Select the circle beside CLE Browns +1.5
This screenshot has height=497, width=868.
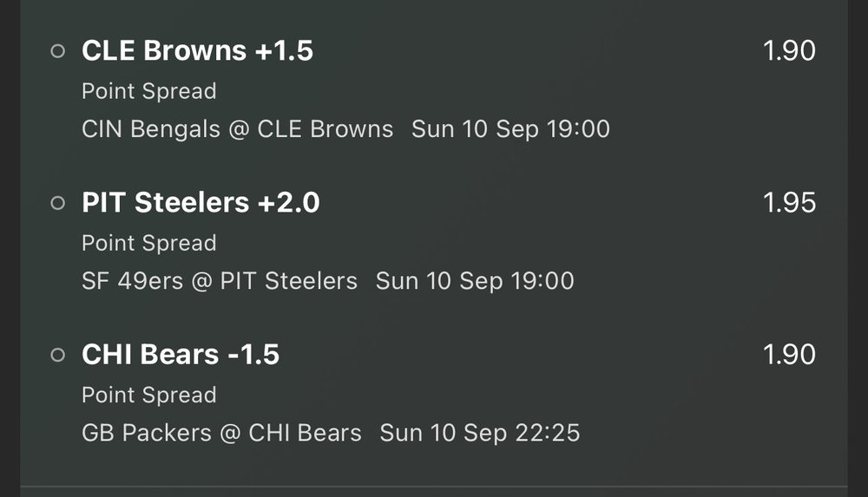(58, 51)
